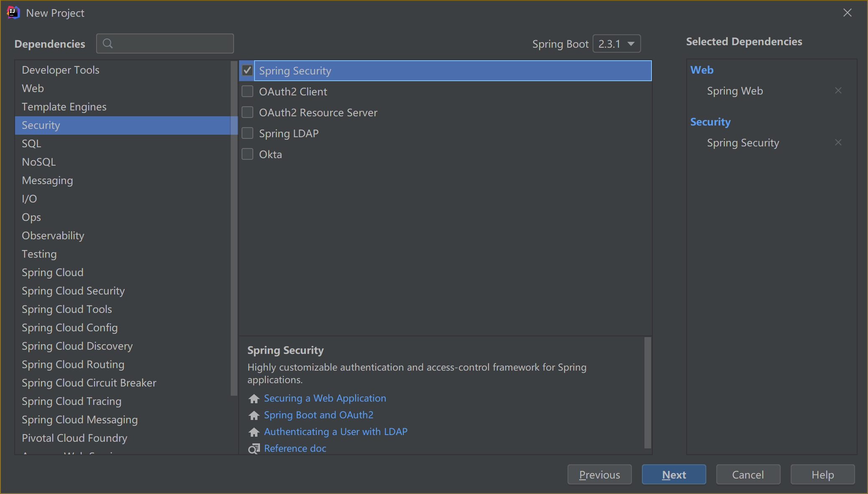Uncheck the Spring Security checkbox
Viewport: 868px width, 494px height.
coord(247,70)
